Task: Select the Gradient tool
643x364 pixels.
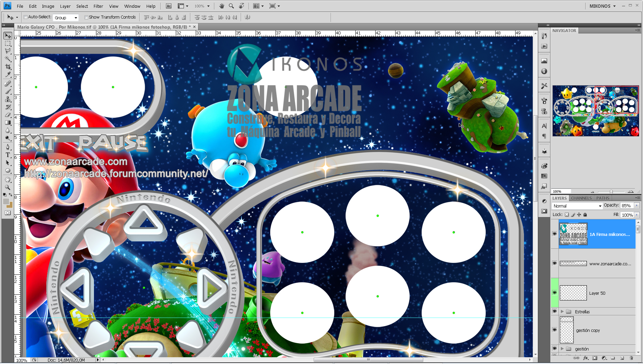Action: pyautogui.click(x=8, y=123)
